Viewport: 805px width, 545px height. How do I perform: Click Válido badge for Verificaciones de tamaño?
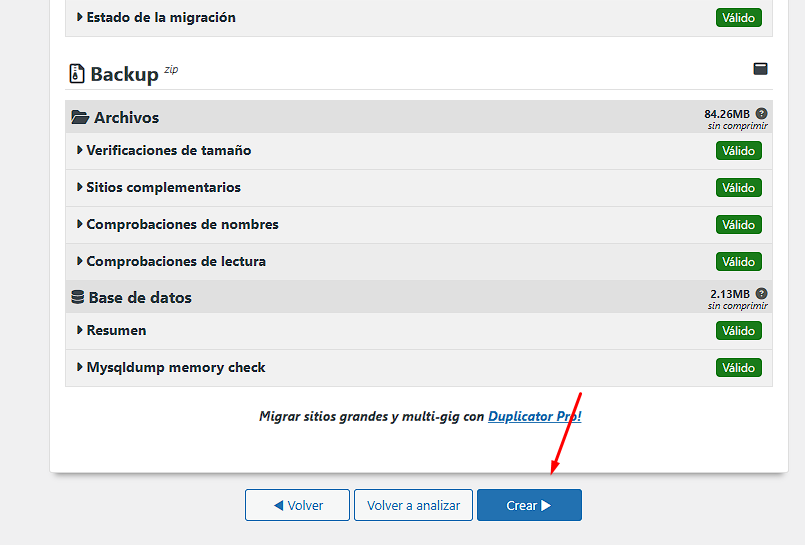738,151
